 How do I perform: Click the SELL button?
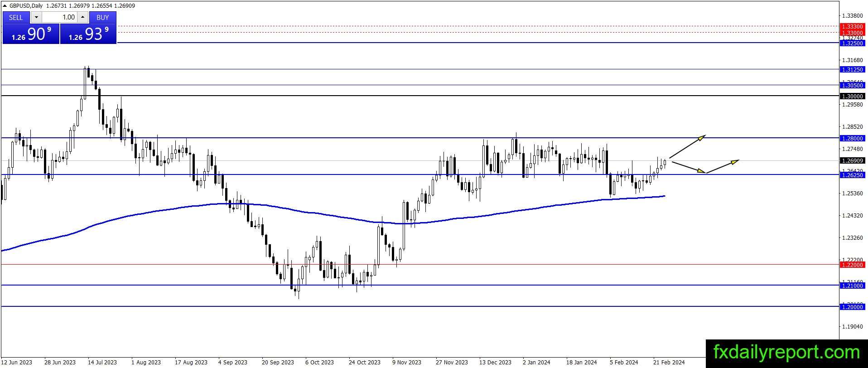tap(16, 17)
